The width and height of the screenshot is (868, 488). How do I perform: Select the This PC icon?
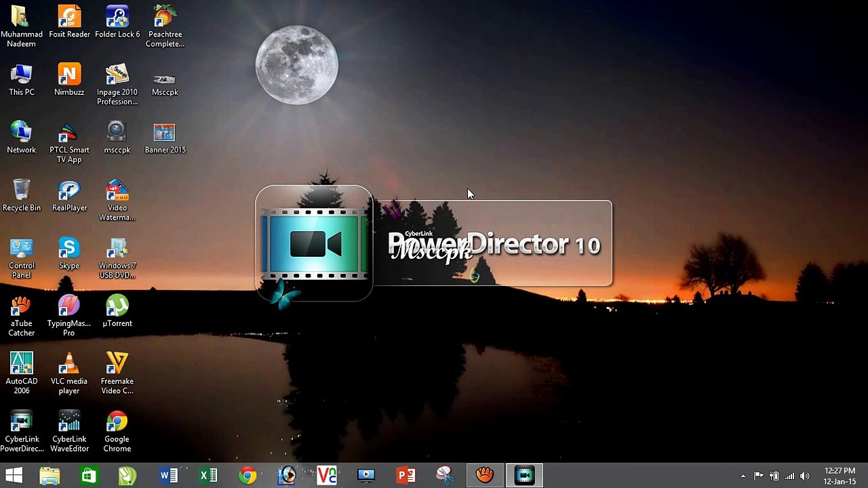point(21,80)
